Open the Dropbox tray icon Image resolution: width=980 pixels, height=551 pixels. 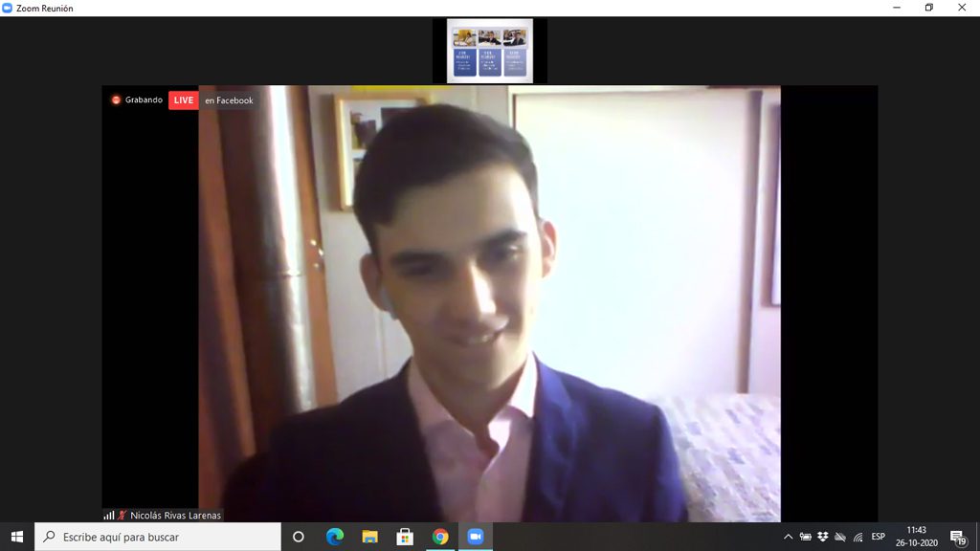822,537
